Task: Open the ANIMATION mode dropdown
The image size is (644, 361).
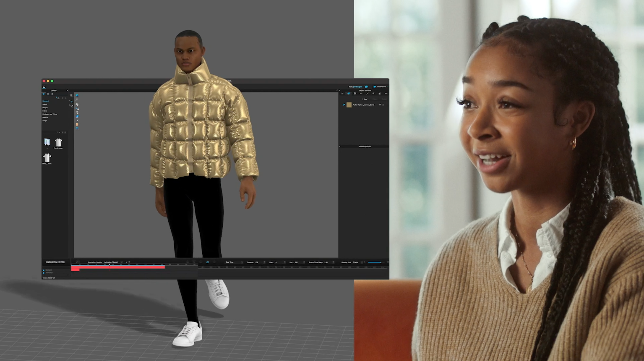Action: [x=381, y=87]
